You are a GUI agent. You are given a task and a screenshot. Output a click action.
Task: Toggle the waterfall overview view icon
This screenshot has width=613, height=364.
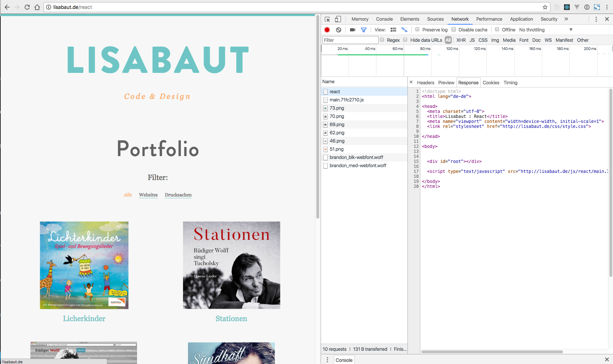point(404,30)
